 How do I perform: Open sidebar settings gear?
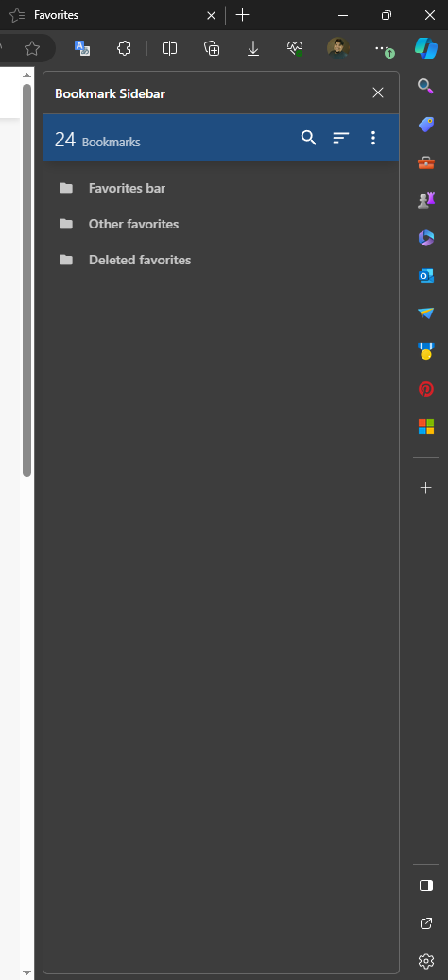click(426, 960)
